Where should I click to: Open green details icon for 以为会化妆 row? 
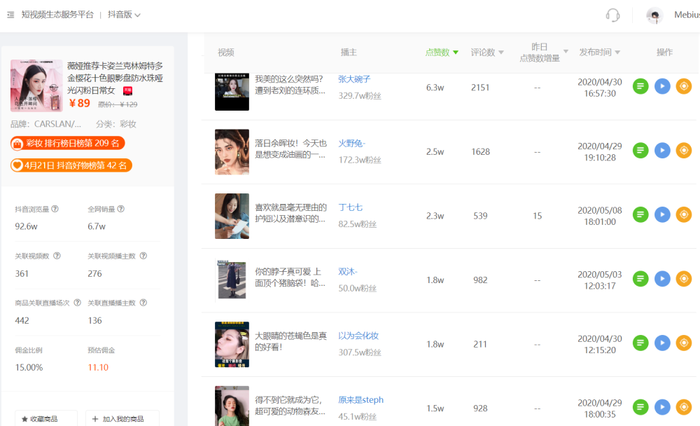640,343
